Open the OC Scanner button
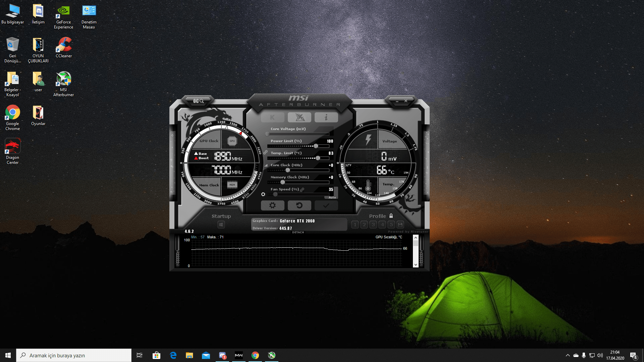This screenshot has height=362, width=644. coord(198,101)
